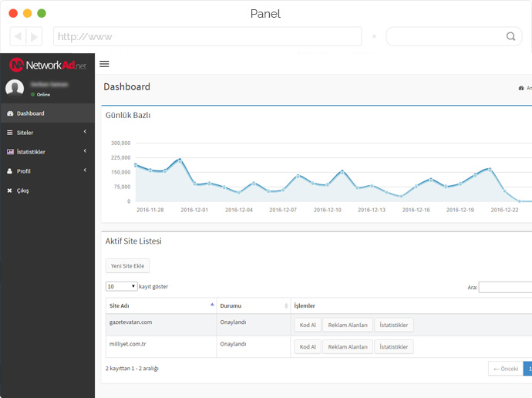The image size is (532, 398).
Task: Click the breadcrumb dashboard icon at top right
Action: click(521, 88)
